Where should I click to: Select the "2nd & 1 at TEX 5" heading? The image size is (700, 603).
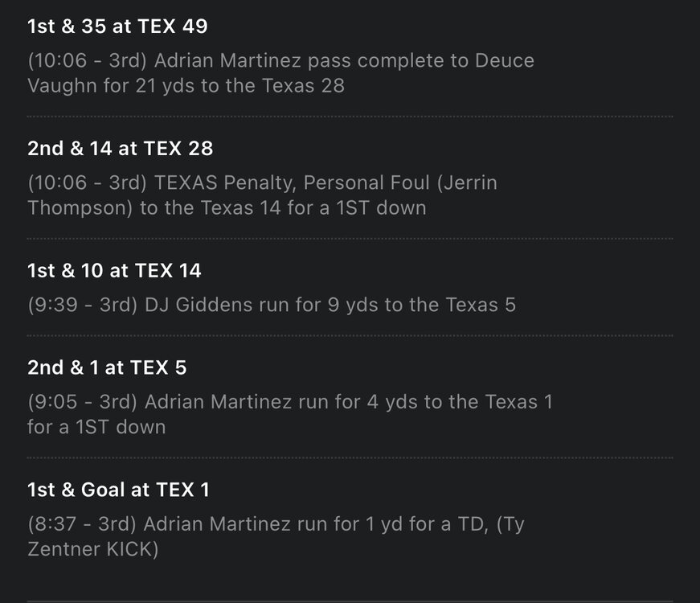pos(107,367)
